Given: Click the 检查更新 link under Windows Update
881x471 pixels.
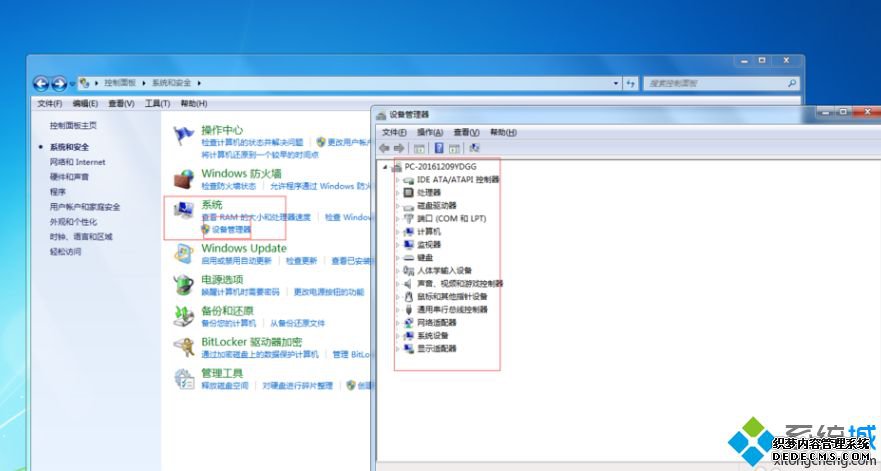Looking at the screenshot, I should pyautogui.click(x=302, y=261).
